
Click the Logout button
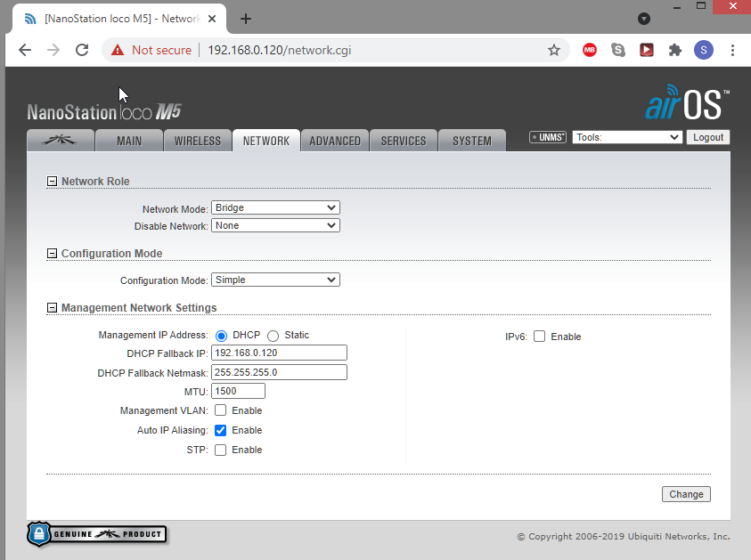coord(708,137)
